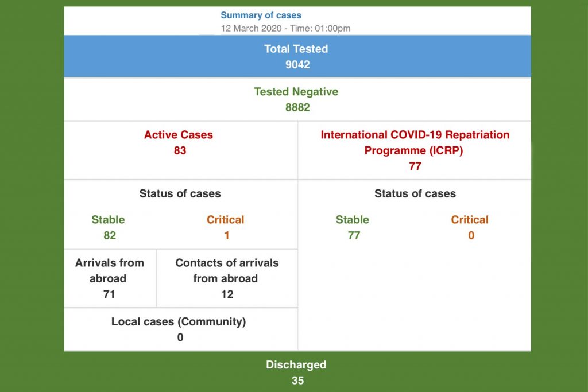Image resolution: width=588 pixels, height=392 pixels.
Task: Click the Tested Negative label
Action: click(x=296, y=92)
